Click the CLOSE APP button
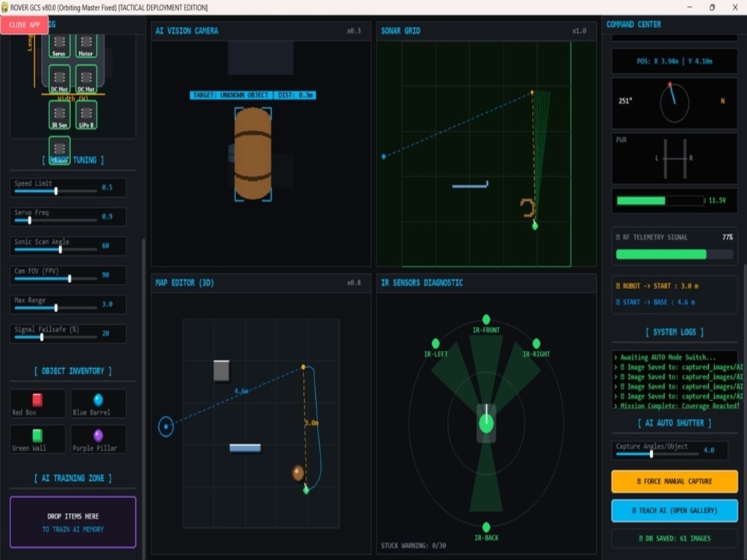Image resolution: width=747 pixels, height=560 pixels. point(25,25)
